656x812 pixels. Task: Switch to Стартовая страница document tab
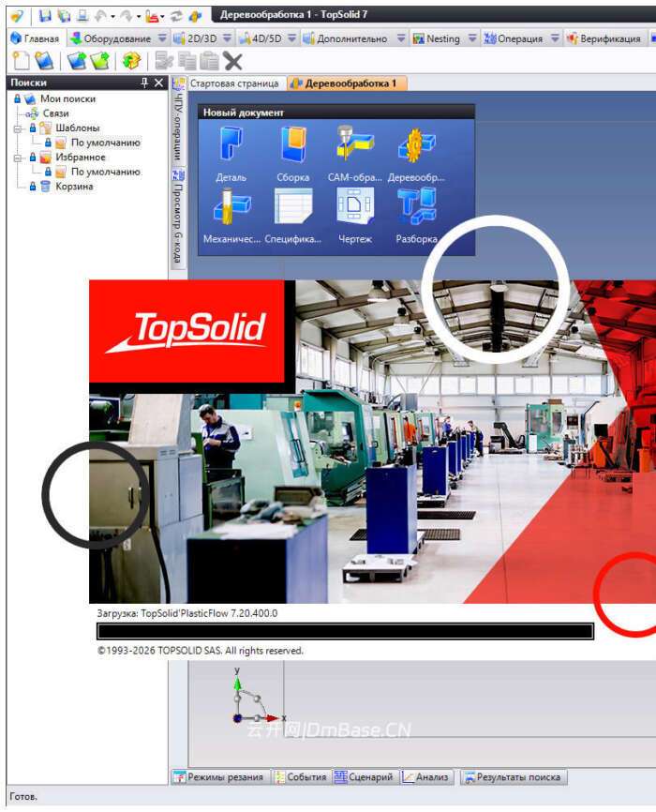click(234, 83)
